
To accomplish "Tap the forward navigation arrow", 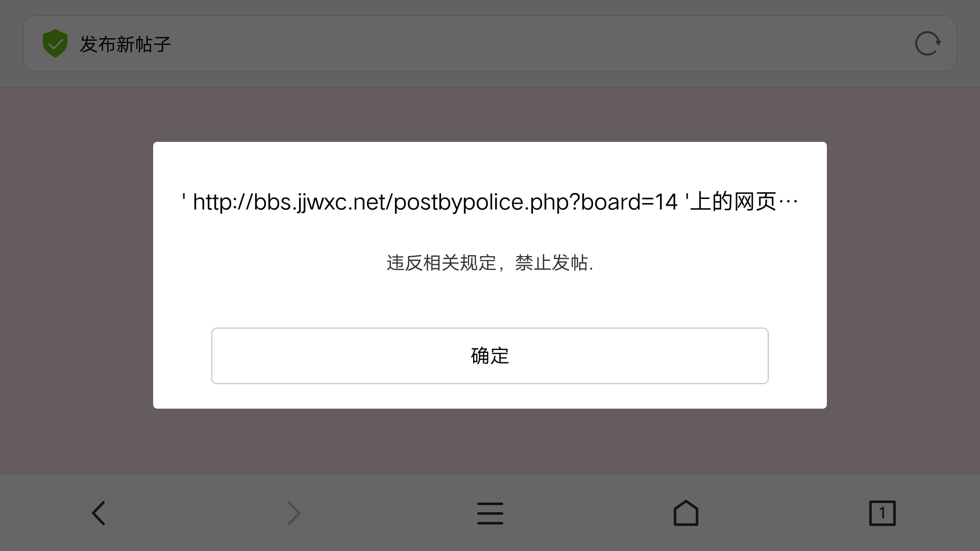I will pyautogui.click(x=294, y=513).
